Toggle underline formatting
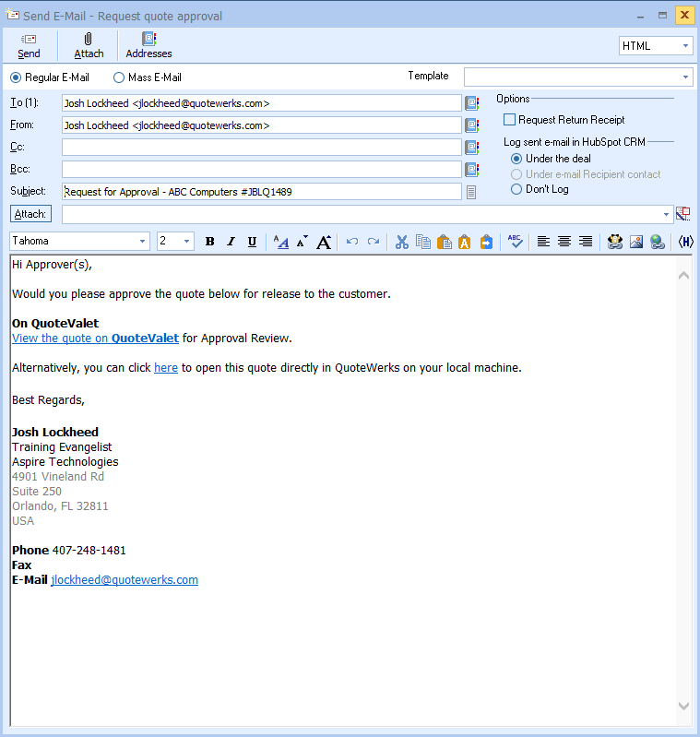 point(252,242)
